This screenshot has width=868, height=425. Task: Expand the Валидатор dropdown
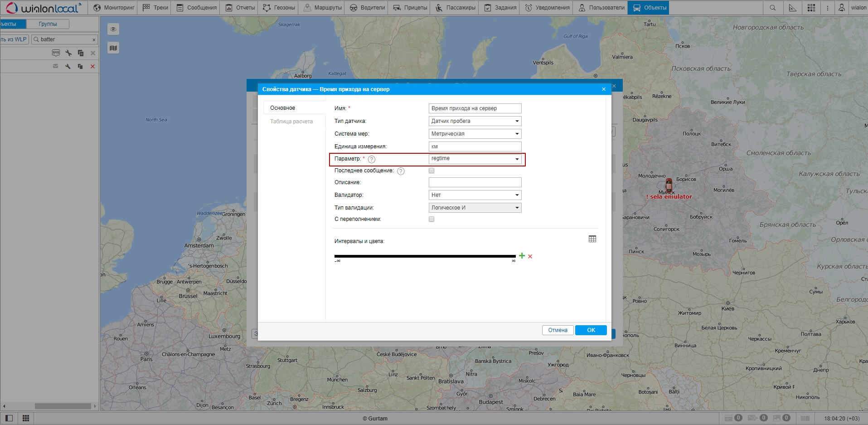475,195
